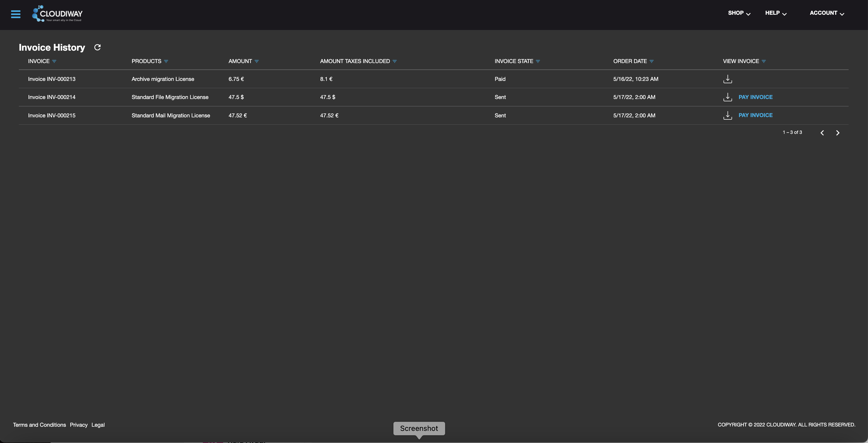
Task: Download invoice INV-000215
Action: [727, 115]
